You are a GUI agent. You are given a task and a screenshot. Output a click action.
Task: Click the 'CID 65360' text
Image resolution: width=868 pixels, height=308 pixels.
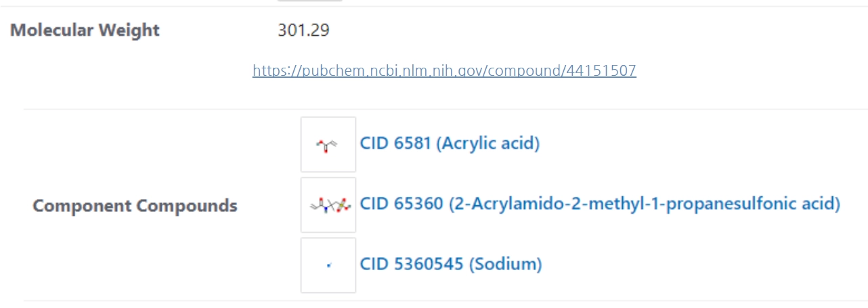pos(402,204)
